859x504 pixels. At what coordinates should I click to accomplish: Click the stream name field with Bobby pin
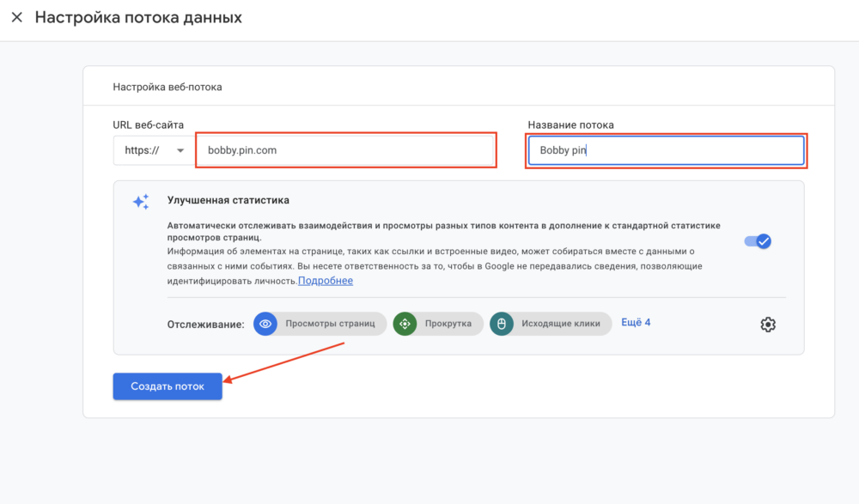667,150
